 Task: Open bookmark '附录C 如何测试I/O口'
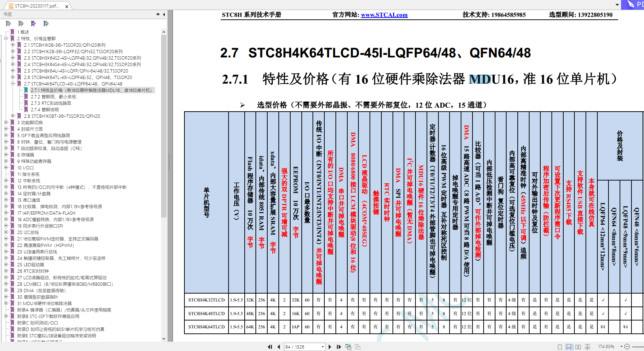pos(38,323)
